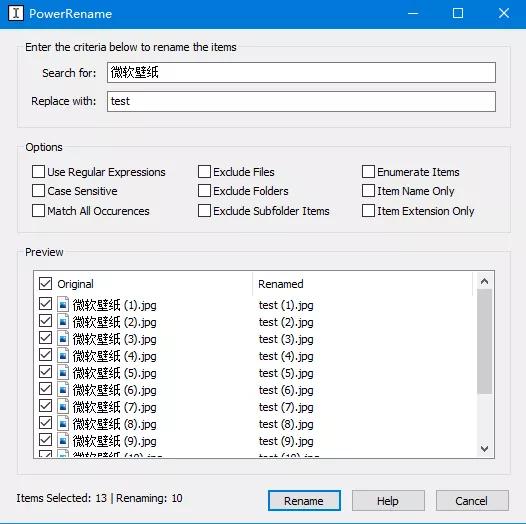Focus the Search for input field
The image size is (526, 524).
[x=301, y=72]
